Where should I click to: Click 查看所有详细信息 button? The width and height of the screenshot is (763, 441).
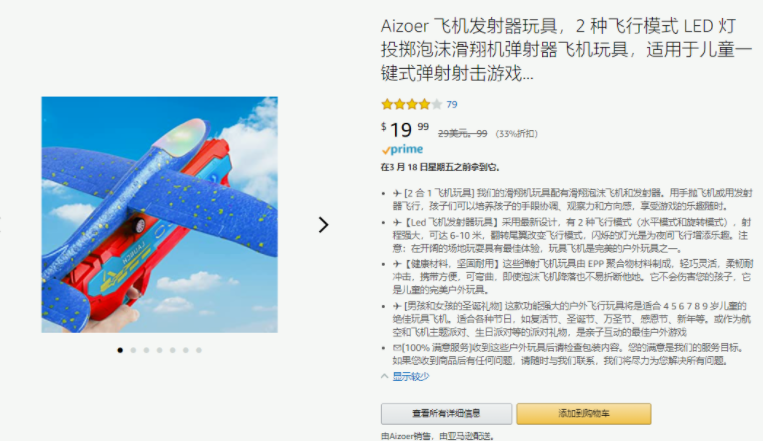[446, 414]
